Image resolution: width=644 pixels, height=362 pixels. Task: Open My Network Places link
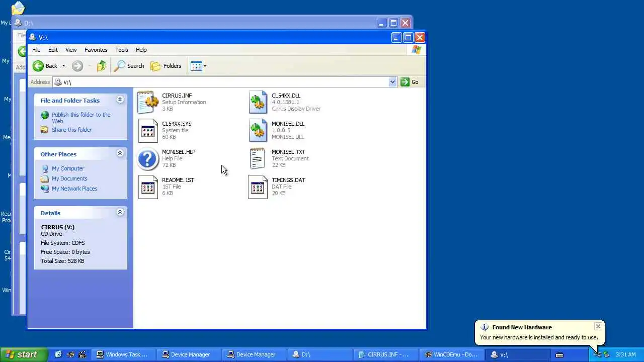pyautogui.click(x=74, y=189)
